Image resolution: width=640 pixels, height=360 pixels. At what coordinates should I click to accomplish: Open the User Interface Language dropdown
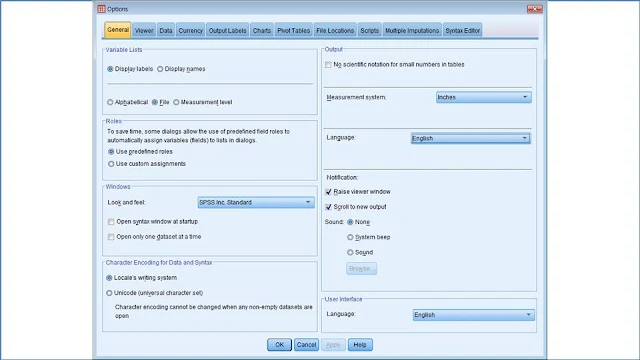tap(473, 315)
